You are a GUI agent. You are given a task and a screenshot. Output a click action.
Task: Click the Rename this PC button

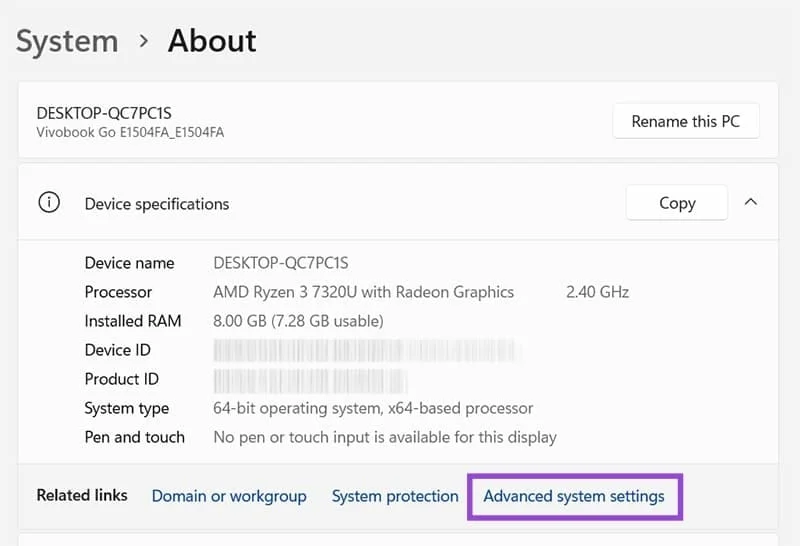click(x=685, y=122)
